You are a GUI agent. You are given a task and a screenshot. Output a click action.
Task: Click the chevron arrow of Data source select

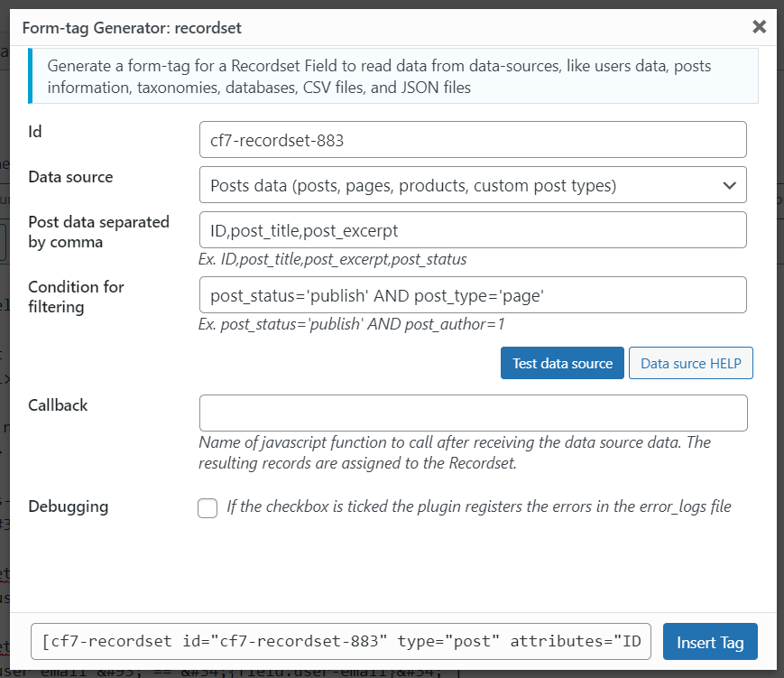729,185
